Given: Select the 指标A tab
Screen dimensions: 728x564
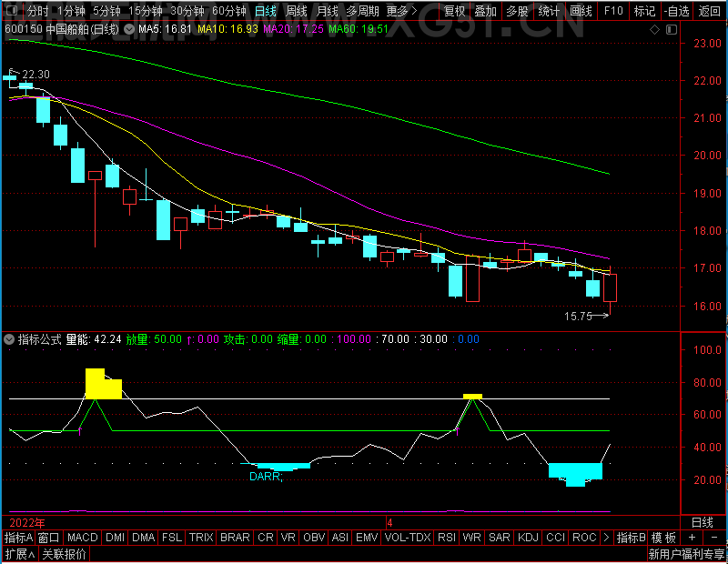Looking at the screenshot, I should click(x=18, y=538).
